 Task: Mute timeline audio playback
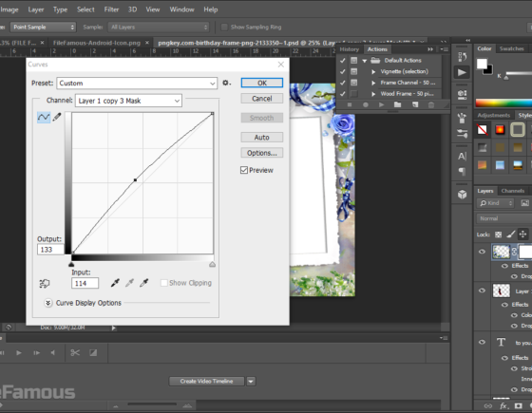tap(52, 352)
